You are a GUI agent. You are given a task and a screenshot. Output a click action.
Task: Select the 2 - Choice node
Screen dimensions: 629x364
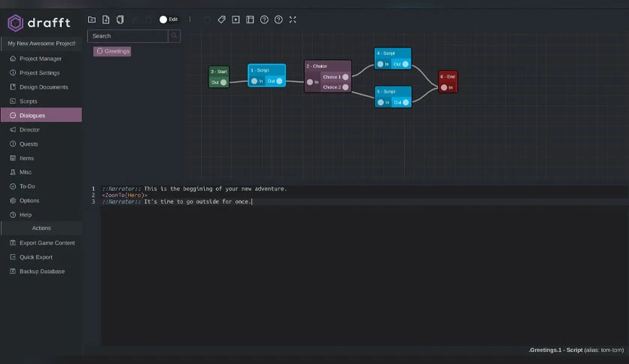pos(328,76)
